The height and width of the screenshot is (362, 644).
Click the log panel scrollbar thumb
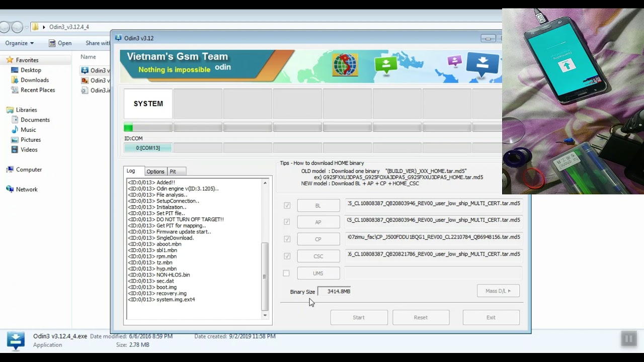click(265, 276)
